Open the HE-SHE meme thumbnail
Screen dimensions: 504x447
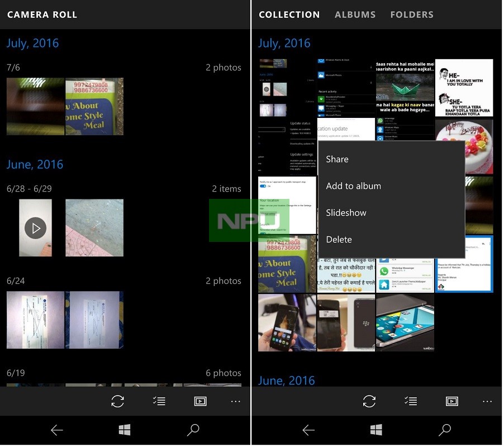(x=465, y=88)
